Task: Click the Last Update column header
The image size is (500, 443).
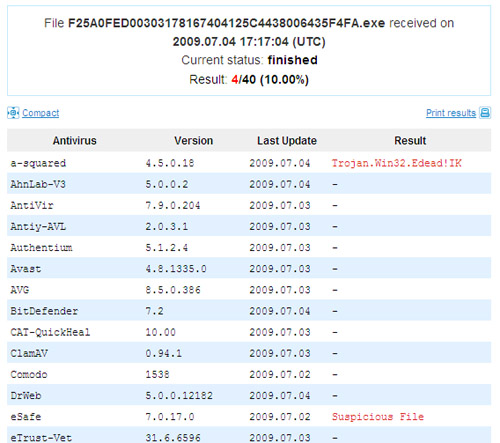Action: 287,141
